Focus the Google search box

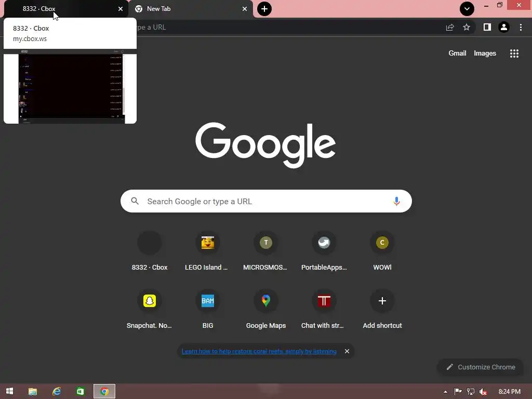click(x=266, y=201)
